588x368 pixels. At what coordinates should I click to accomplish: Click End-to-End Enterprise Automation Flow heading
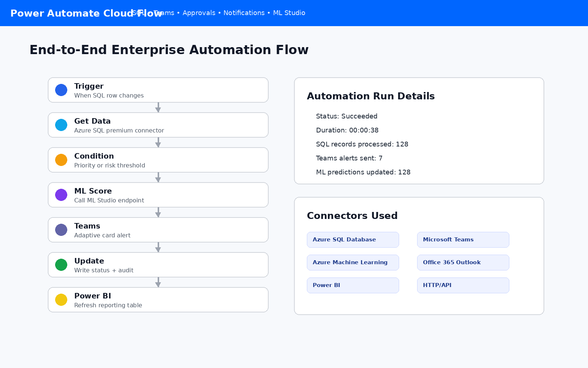click(x=169, y=50)
